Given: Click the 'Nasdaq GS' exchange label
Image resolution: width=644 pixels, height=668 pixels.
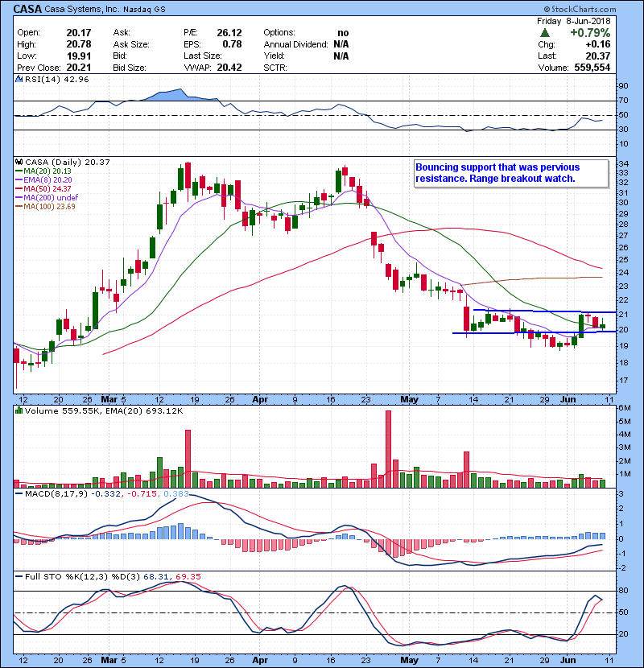Looking at the screenshot, I should [144, 10].
